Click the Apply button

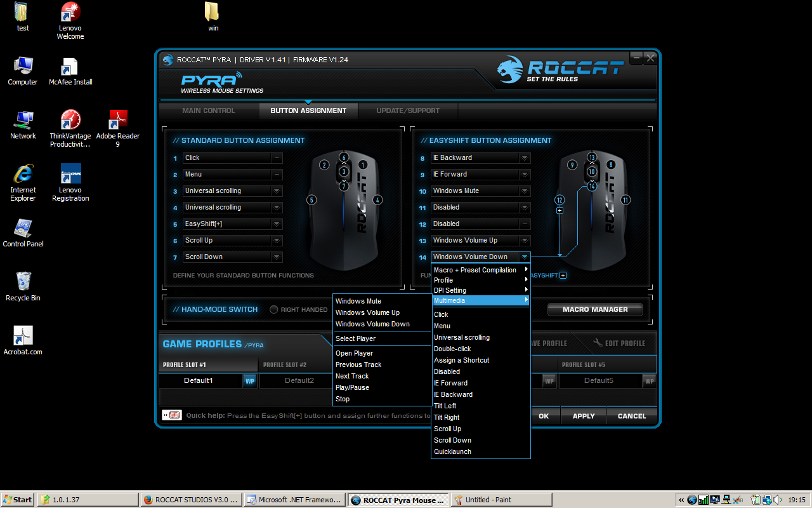pos(584,416)
